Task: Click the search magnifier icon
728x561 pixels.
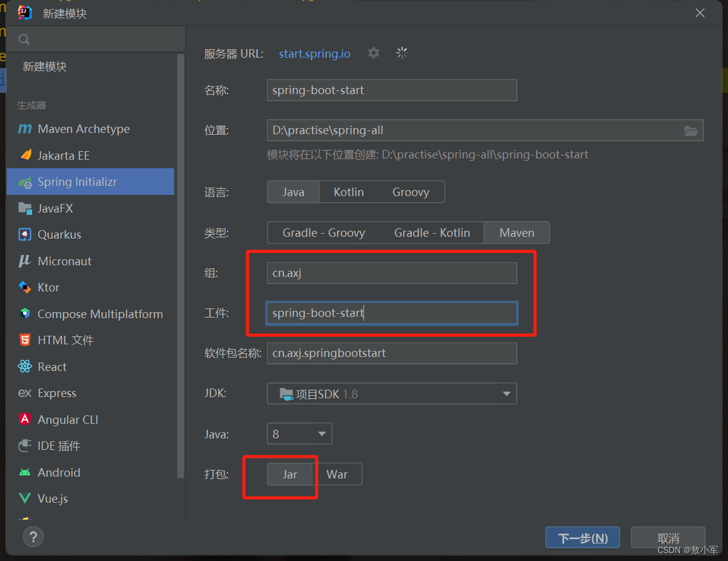Action: [x=24, y=39]
